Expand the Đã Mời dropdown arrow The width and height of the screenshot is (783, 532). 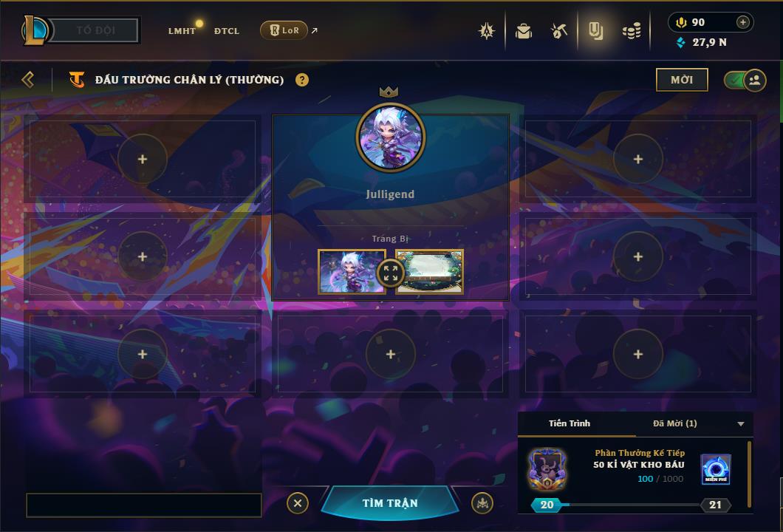pos(741,423)
